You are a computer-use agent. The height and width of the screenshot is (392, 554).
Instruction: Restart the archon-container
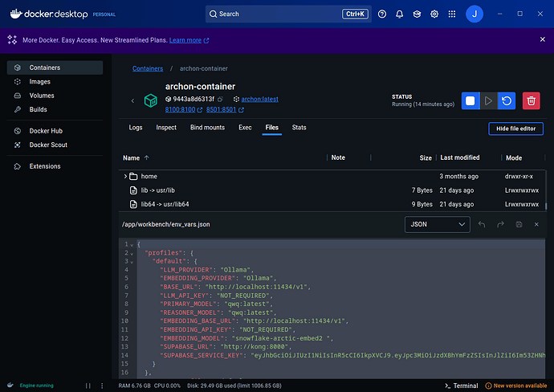click(507, 100)
